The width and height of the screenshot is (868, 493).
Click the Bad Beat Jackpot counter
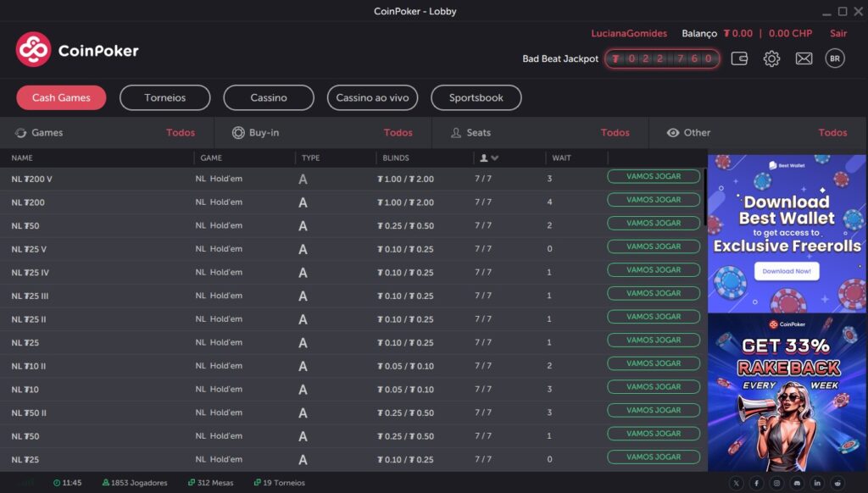click(x=662, y=58)
